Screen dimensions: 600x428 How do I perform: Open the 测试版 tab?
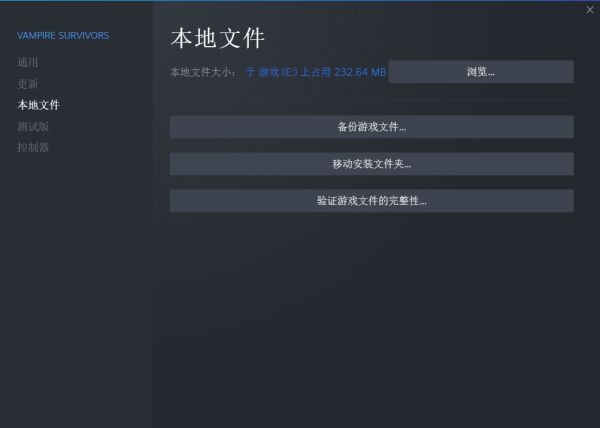point(33,126)
